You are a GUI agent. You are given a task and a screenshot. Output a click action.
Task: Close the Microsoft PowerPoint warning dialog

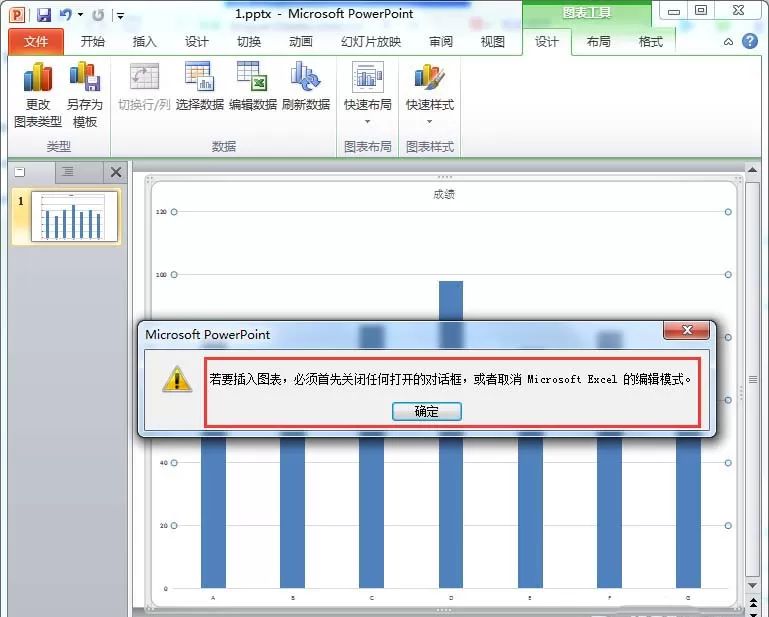[686, 330]
